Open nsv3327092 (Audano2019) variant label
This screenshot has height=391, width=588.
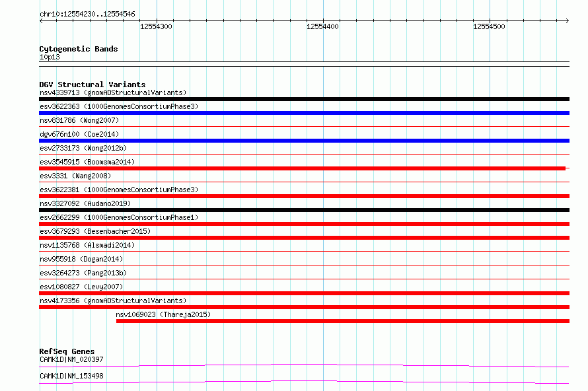click(x=85, y=203)
